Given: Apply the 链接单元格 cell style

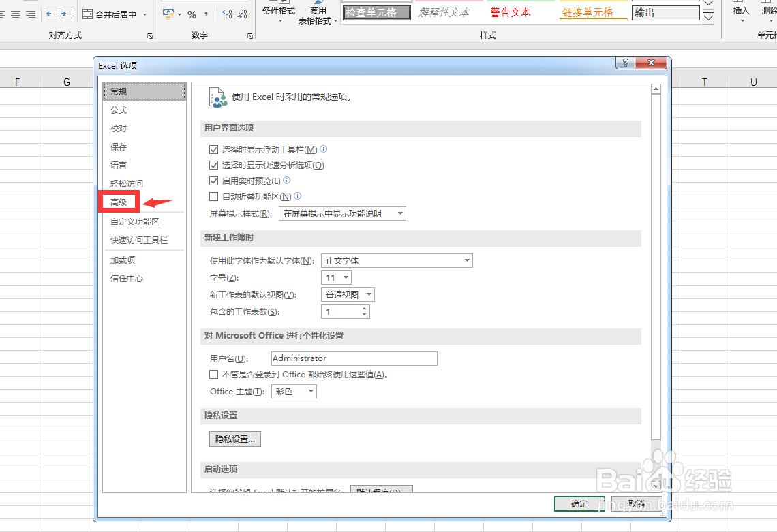Looking at the screenshot, I should coord(593,13).
